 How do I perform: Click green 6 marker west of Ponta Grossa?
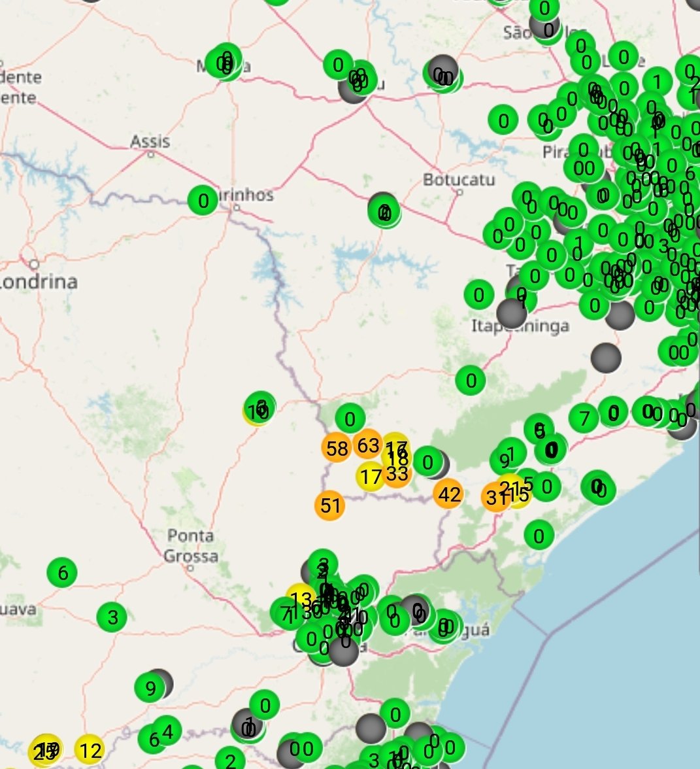63,573
